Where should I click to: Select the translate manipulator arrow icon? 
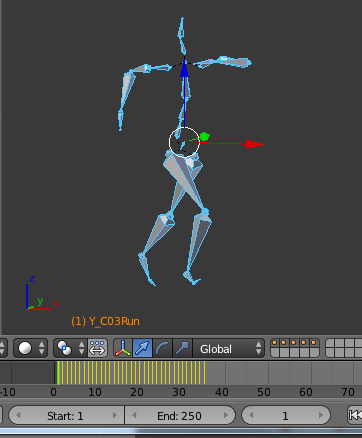(x=142, y=348)
